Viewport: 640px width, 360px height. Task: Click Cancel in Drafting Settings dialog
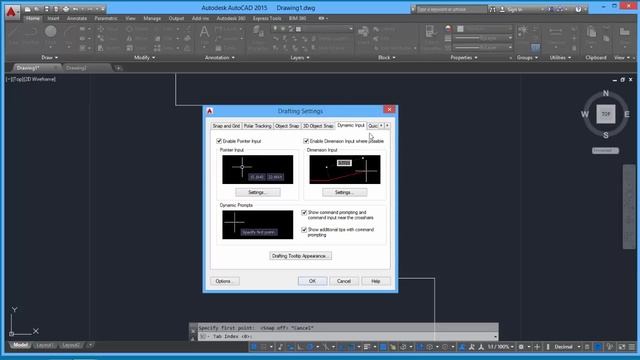pyautogui.click(x=344, y=281)
